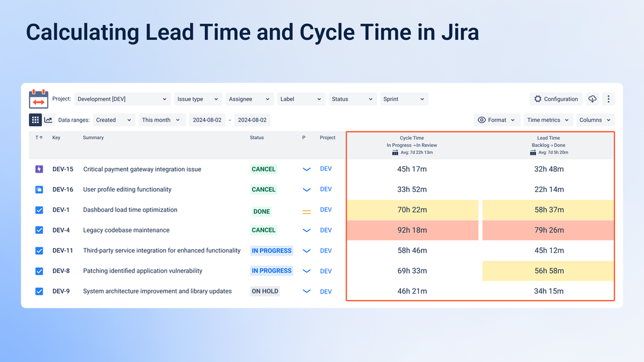This screenshot has height=362, width=644.
Task: Open the Created data range dropdown
Action: click(x=113, y=120)
